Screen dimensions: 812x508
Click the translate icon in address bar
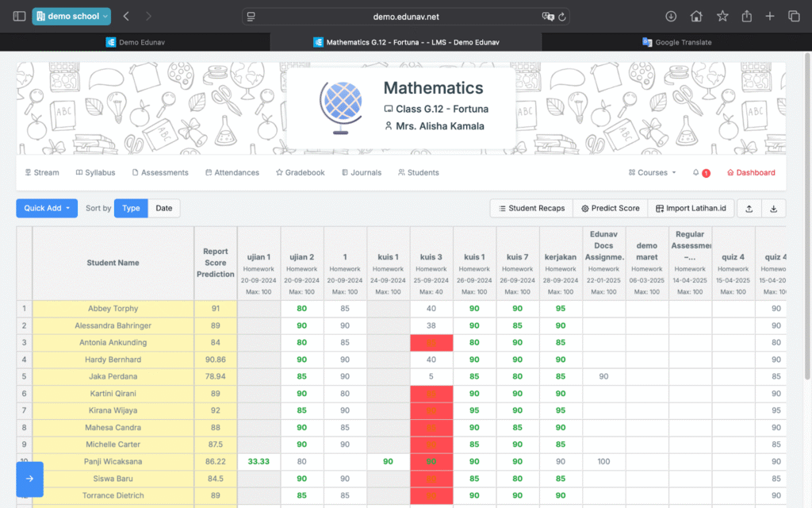tap(546, 16)
